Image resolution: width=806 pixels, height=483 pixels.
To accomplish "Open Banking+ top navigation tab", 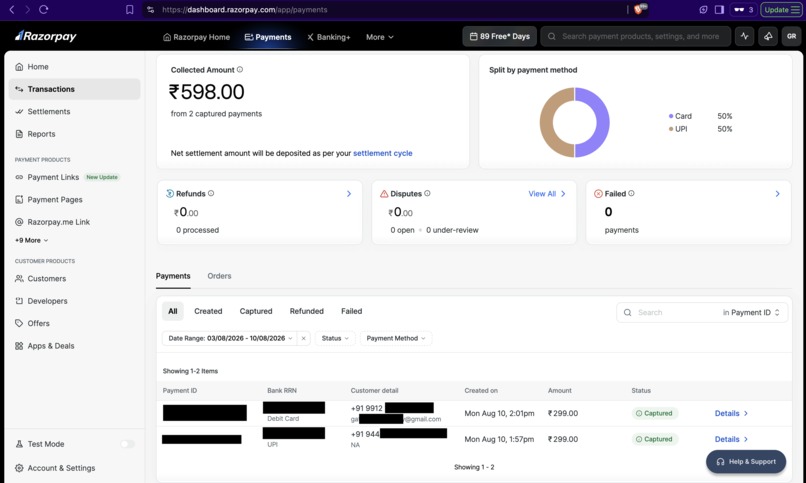I will (x=328, y=37).
